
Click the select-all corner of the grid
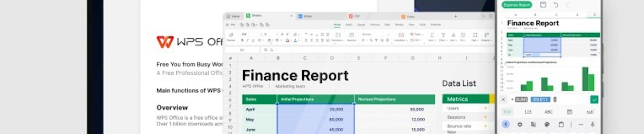(x=230, y=58)
